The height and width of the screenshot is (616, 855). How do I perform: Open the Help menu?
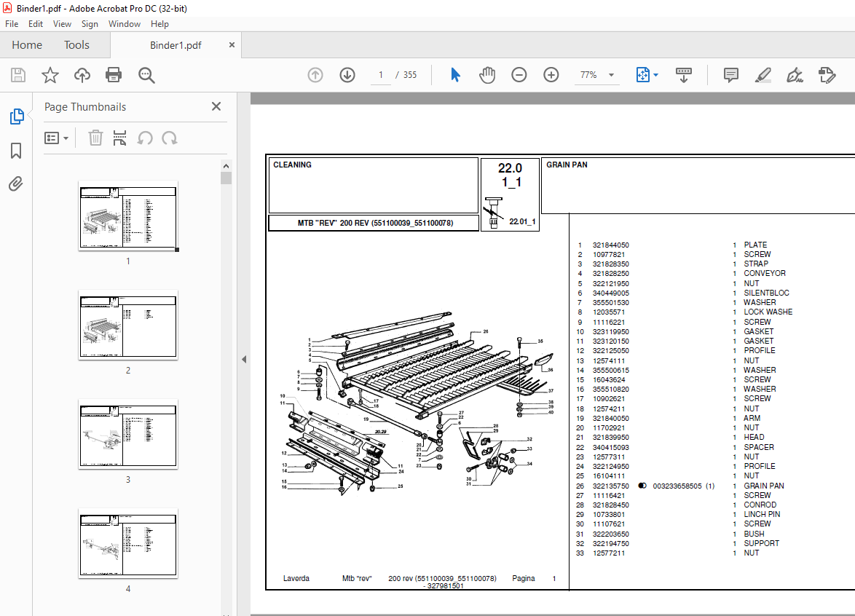(x=159, y=24)
